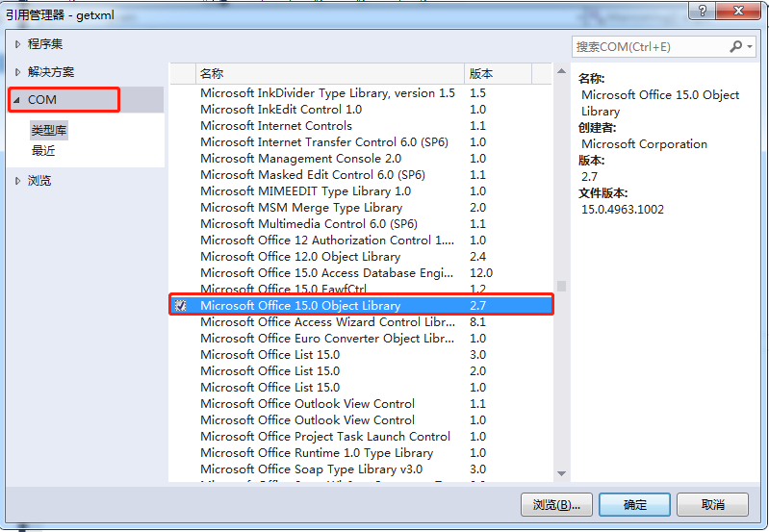
Task: Select Microsoft Office Soap Type Library v3.0
Action: coord(362,469)
